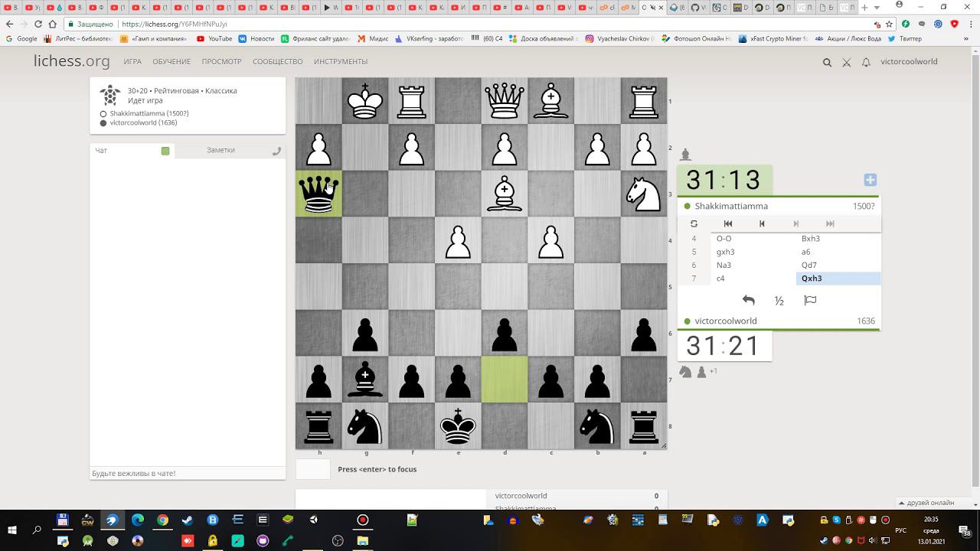The image size is (980, 551).
Task: Open the Unity icon in the taskbar
Action: click(x=313, y=520)
